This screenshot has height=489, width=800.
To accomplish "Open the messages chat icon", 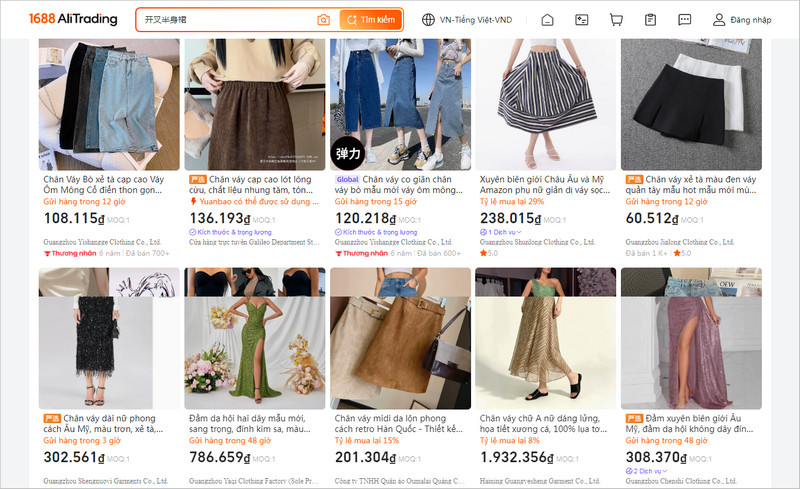I will coord(685,20).
